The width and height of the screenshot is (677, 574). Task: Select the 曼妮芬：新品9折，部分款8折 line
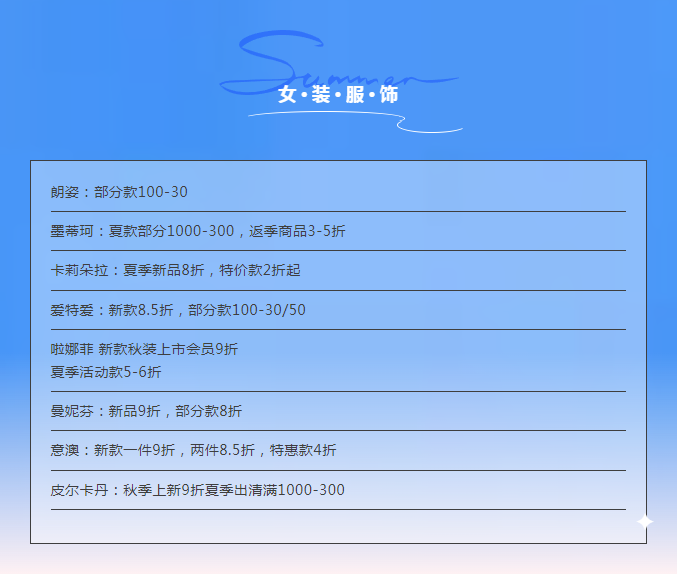146,411
